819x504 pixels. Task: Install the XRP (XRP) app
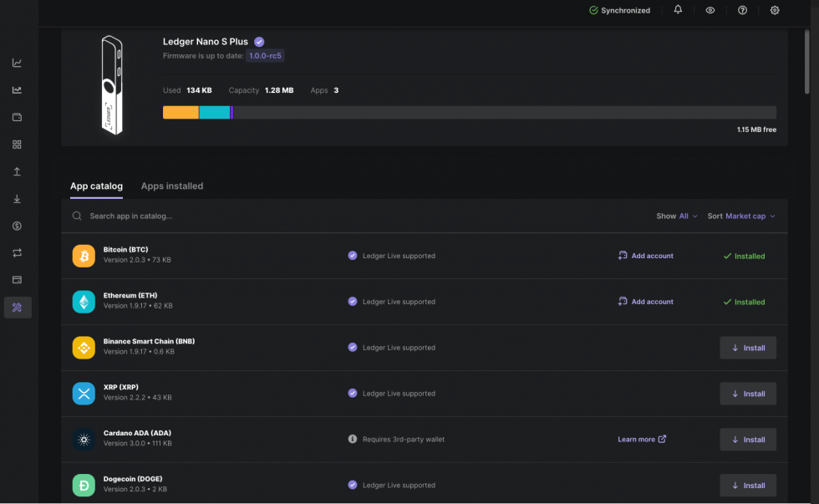pyautogui.click(x=747, y=393)
